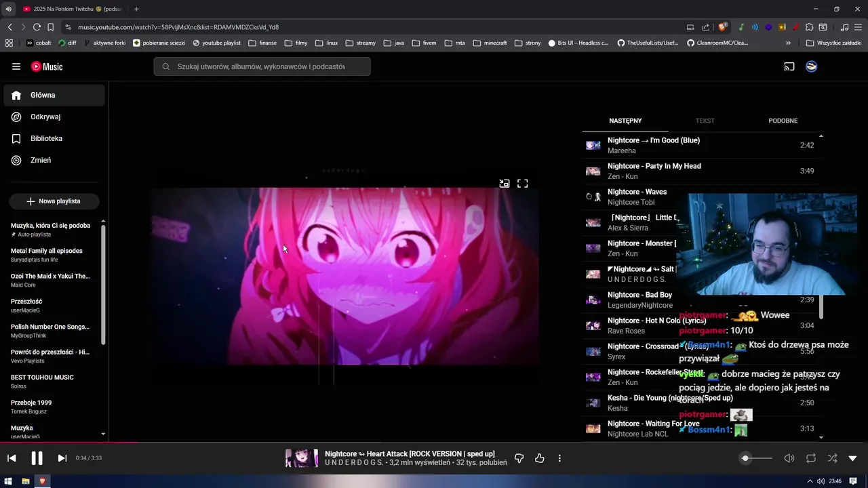Screen dimensions: 868x488
Task: Open the Brave Shields icon
Action: pos(723,27)
